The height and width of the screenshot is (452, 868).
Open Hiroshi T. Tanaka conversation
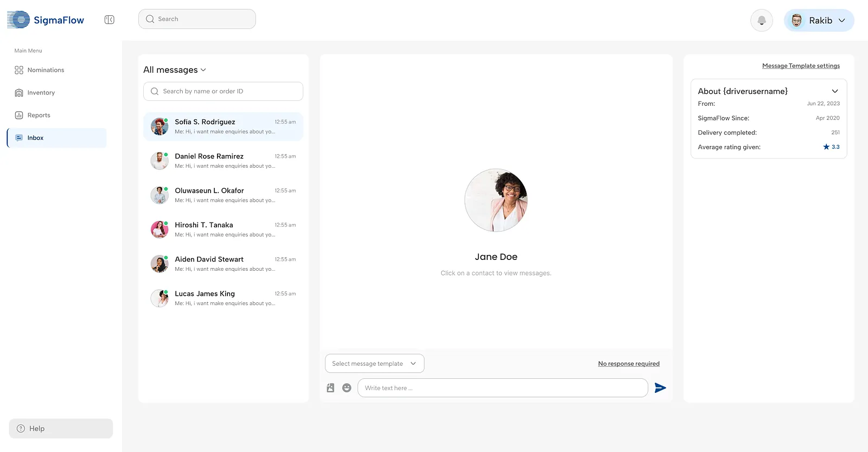tap(223, 230)
